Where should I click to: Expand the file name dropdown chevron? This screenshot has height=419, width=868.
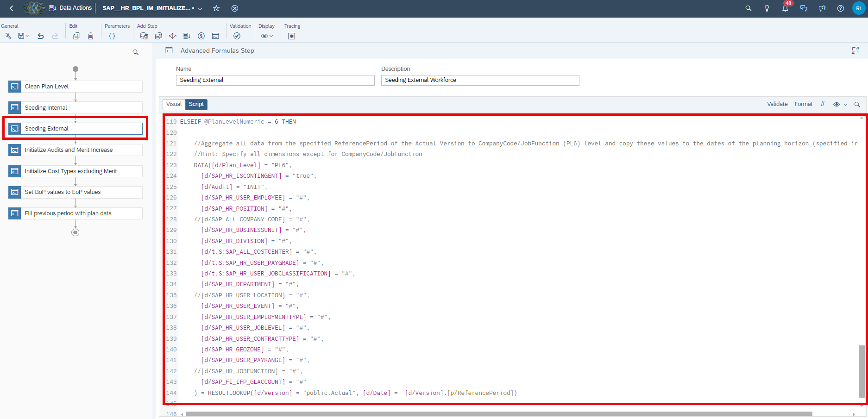click(200, 9)
